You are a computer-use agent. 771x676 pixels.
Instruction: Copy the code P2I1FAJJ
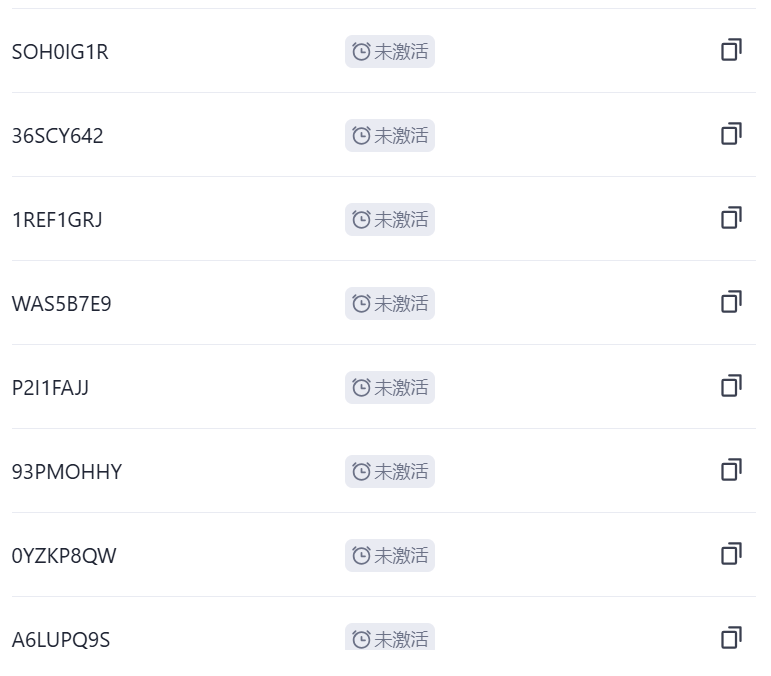[x=731, y=386]
